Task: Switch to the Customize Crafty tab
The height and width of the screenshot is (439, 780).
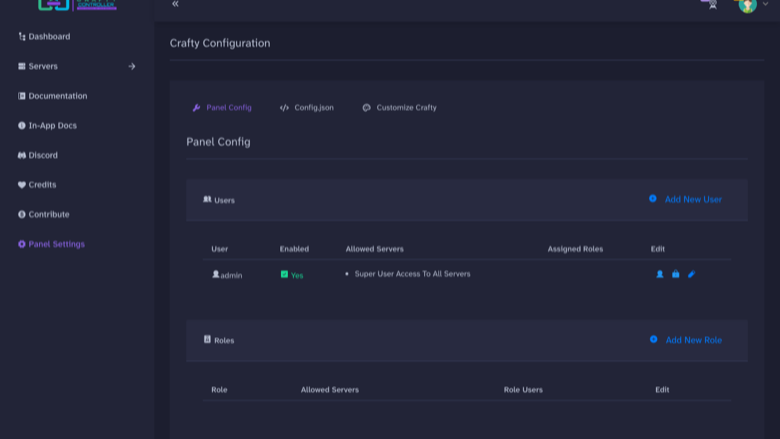Action: (399, 107)
